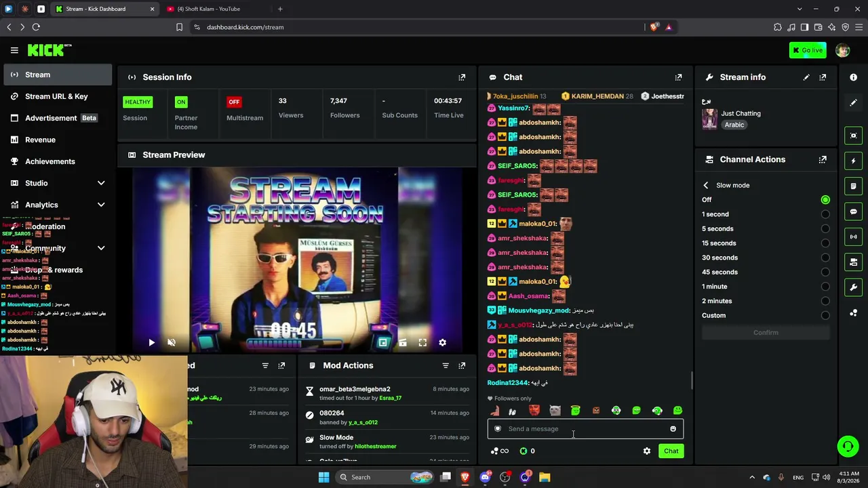868x488 pixels.
Task: Open the profile avatar menu
Action: coord(842,50)
